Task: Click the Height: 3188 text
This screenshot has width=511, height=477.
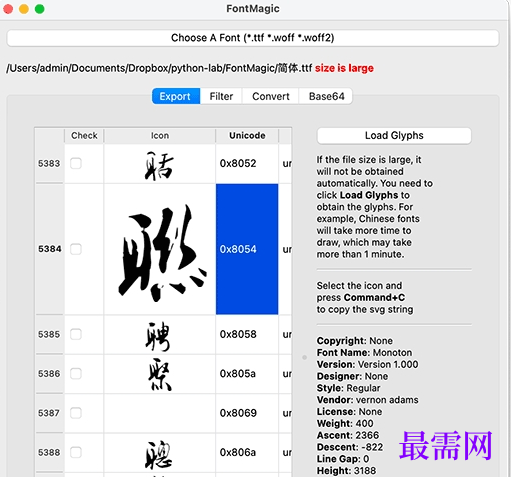Action: [346, 471]
